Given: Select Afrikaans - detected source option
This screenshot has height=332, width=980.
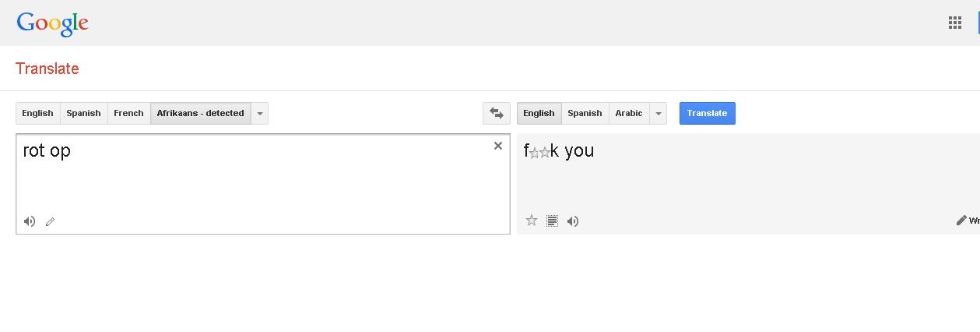Looking at the screenshot, I should pyautogui.click(x=200, y=113).
